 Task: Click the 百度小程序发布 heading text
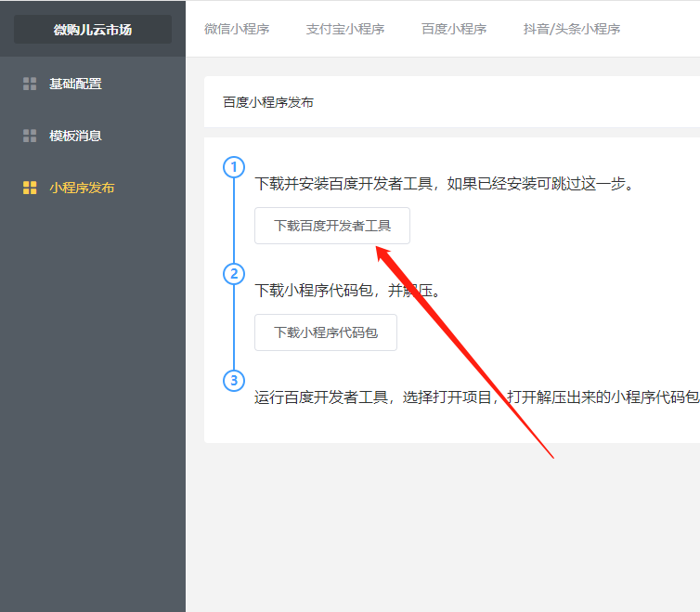tap(268, 102)
